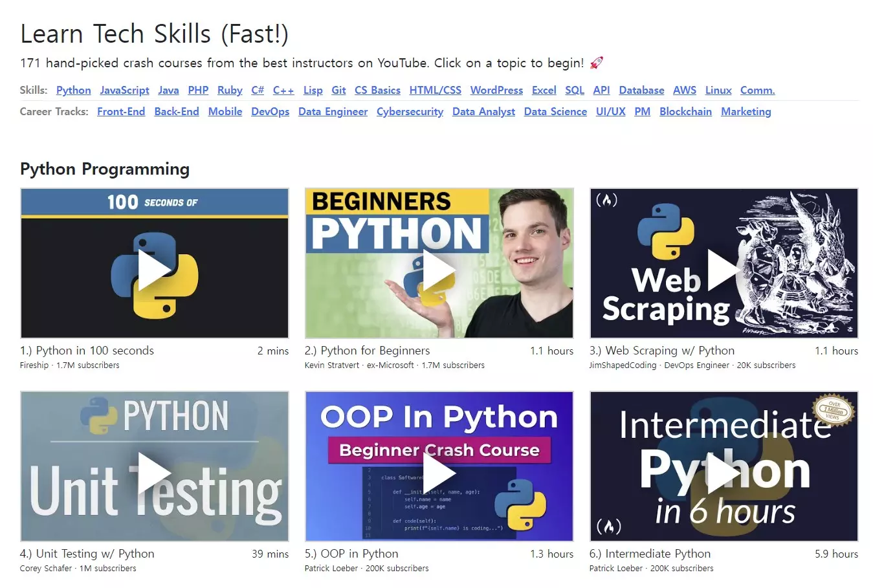Click 'Corey Schafer · 1M subscribers' text
This screenshot has width=873, height=588.
(x=78, y=569)
